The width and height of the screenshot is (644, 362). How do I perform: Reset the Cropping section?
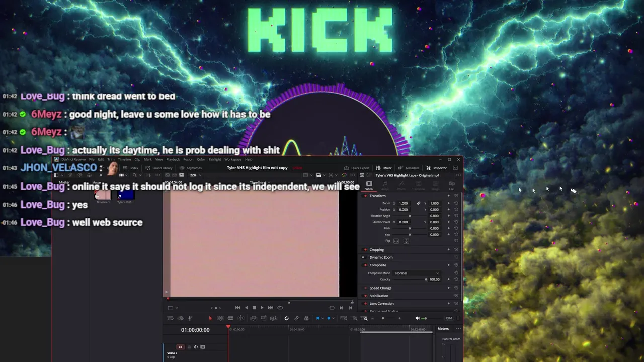[x=456, y=250]
